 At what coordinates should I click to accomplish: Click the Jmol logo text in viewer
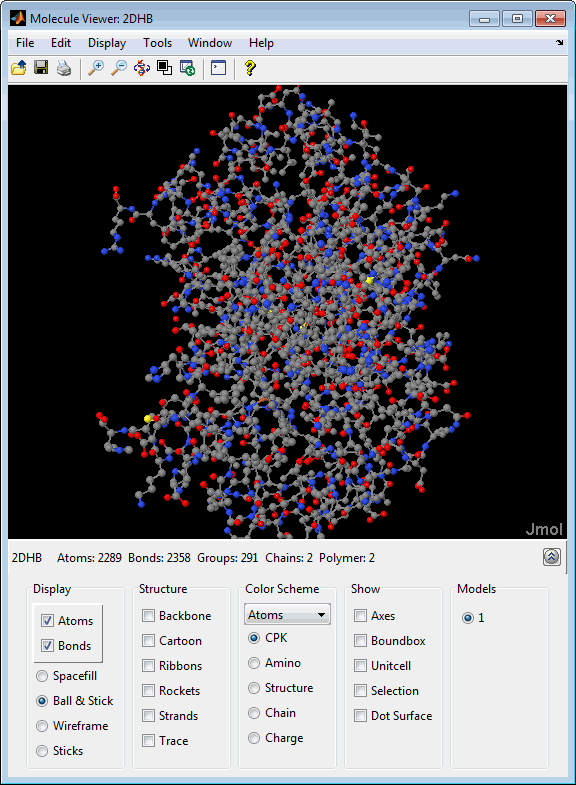[544, 529]
